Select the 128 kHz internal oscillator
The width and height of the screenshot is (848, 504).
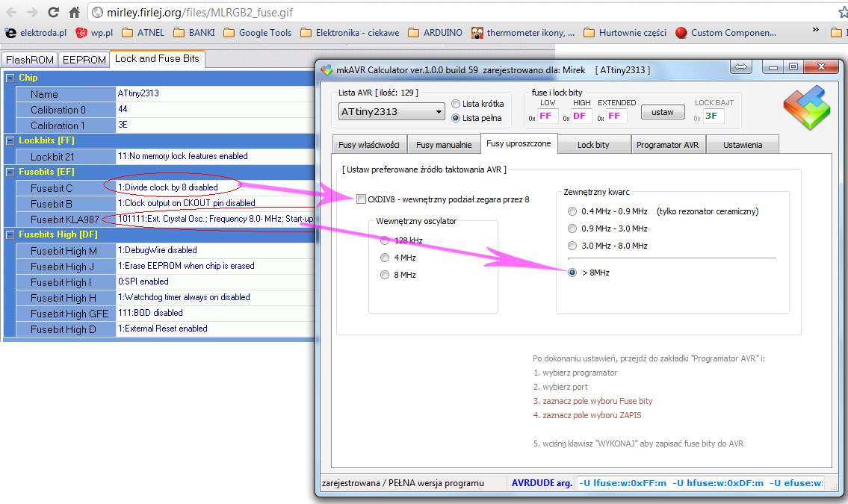[385, 240]
